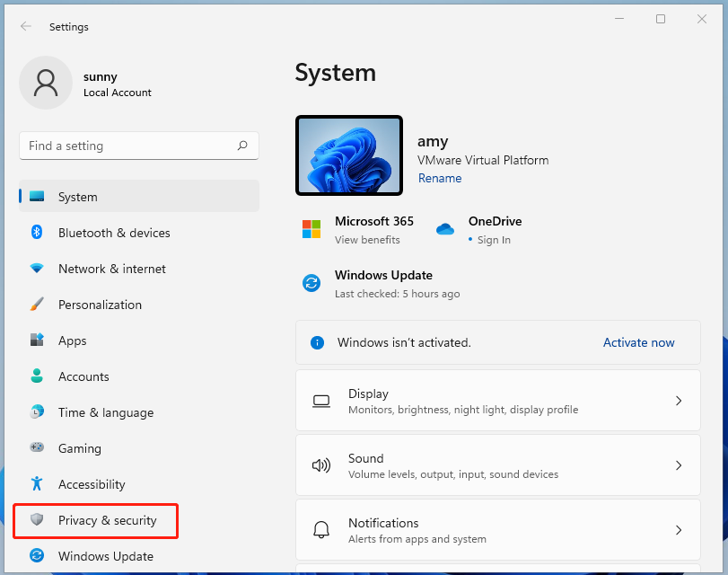728x575 pixels.
Task: Click the search magnifier icon
Action: 242,146
